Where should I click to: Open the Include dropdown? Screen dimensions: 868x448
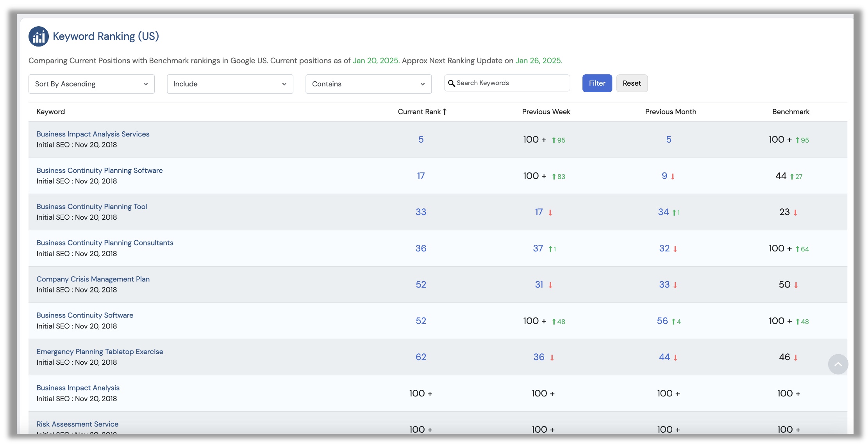pos(230,84)
